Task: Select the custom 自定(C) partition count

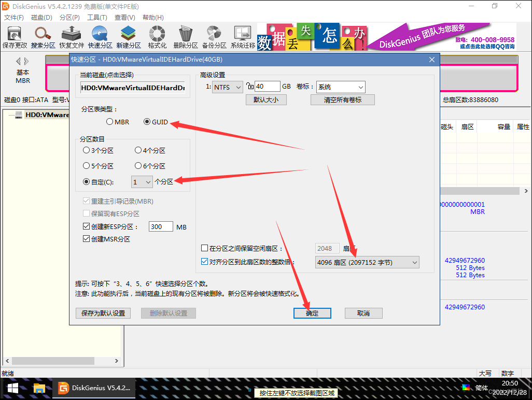Action: click(x=99, y=182)
